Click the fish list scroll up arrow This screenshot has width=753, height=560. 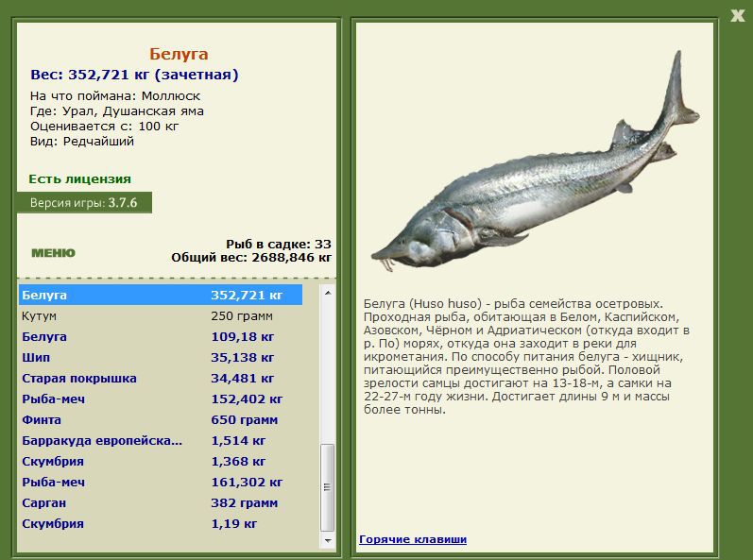click(x=328, y=292)
